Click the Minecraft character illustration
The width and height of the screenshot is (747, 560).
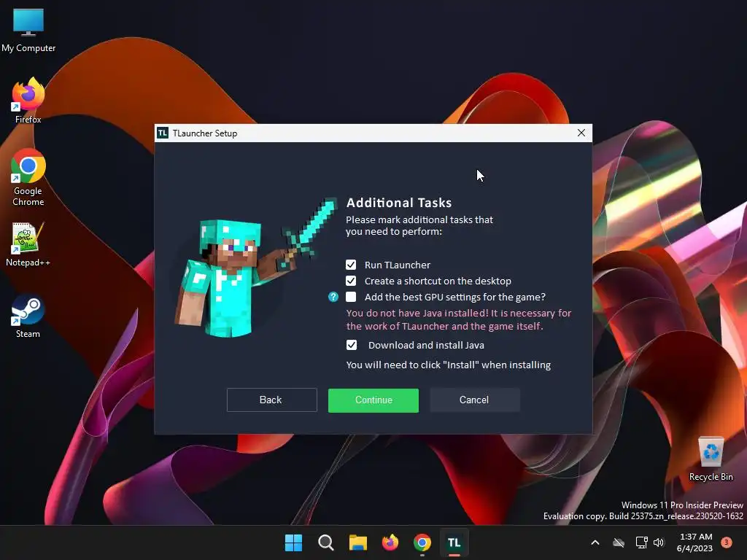pos(255,268)
